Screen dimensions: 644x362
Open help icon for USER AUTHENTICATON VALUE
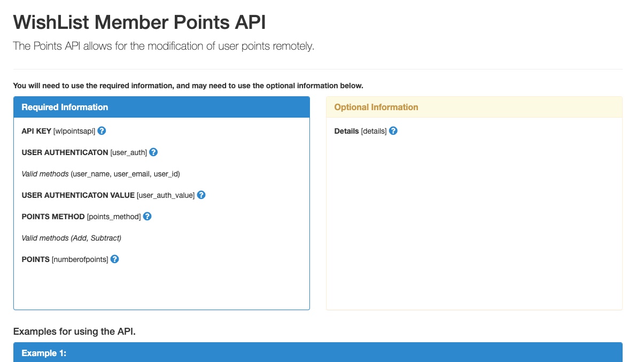(201, 195)
